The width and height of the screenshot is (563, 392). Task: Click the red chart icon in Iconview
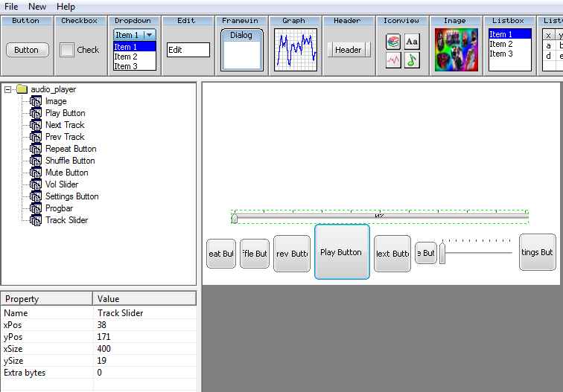pyautogui.click(x=393, y=61)
